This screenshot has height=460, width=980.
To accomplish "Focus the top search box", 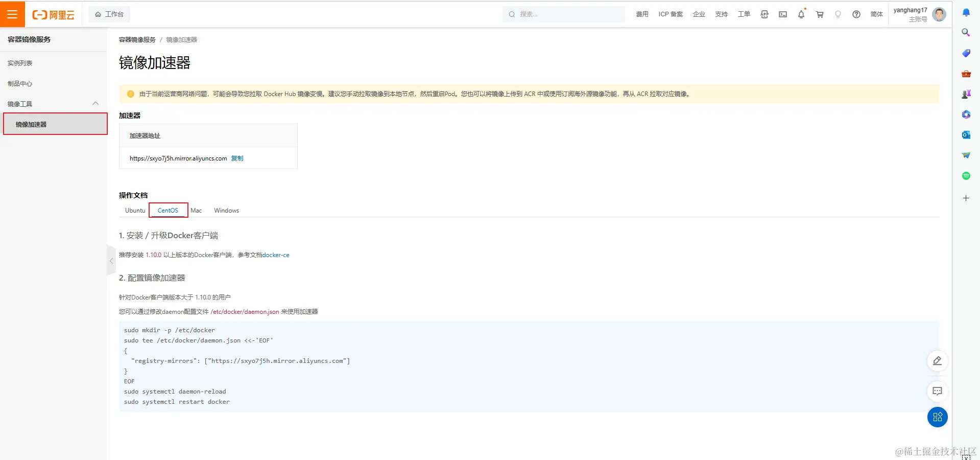I will pos(564,14).
